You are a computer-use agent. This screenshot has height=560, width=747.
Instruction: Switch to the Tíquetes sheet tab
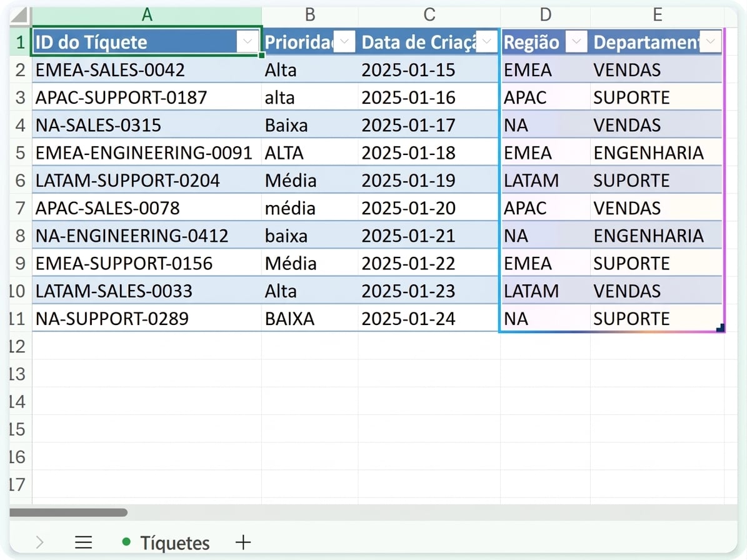click(x=166, y=543)
